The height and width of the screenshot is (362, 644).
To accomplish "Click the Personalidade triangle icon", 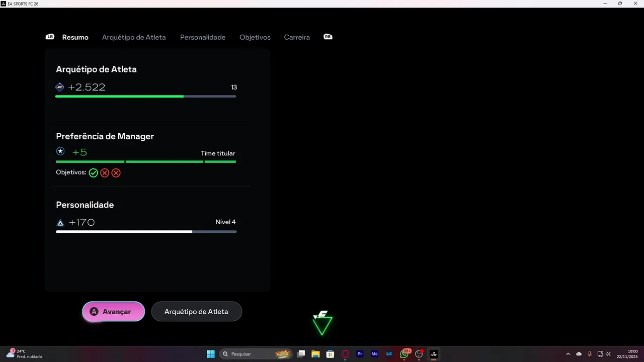I will [x=60, y=223].
